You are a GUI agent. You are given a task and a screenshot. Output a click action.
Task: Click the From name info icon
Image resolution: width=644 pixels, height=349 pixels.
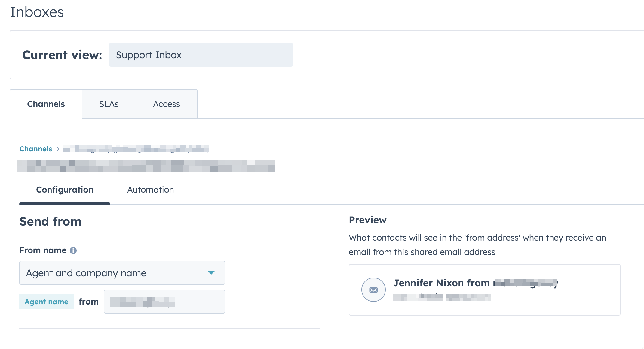[73, 250]
